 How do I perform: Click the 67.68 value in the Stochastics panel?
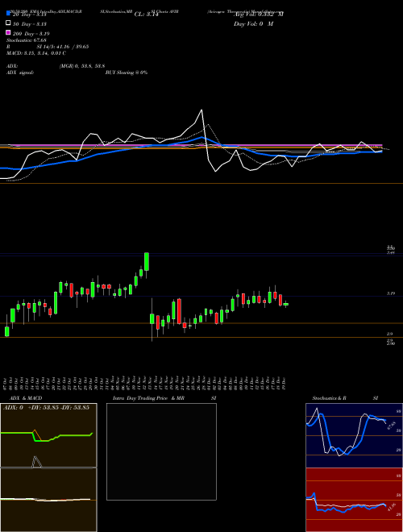click(x=392, y=425)
